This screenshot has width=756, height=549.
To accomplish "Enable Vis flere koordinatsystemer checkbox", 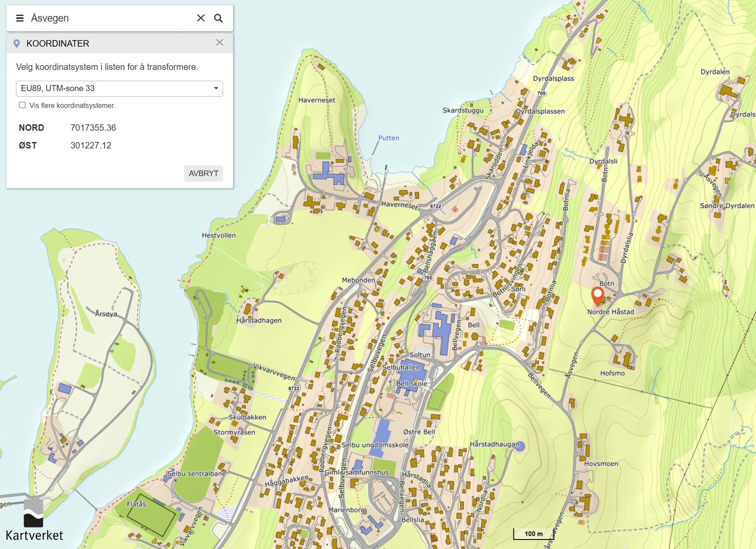I will [22, 105].
